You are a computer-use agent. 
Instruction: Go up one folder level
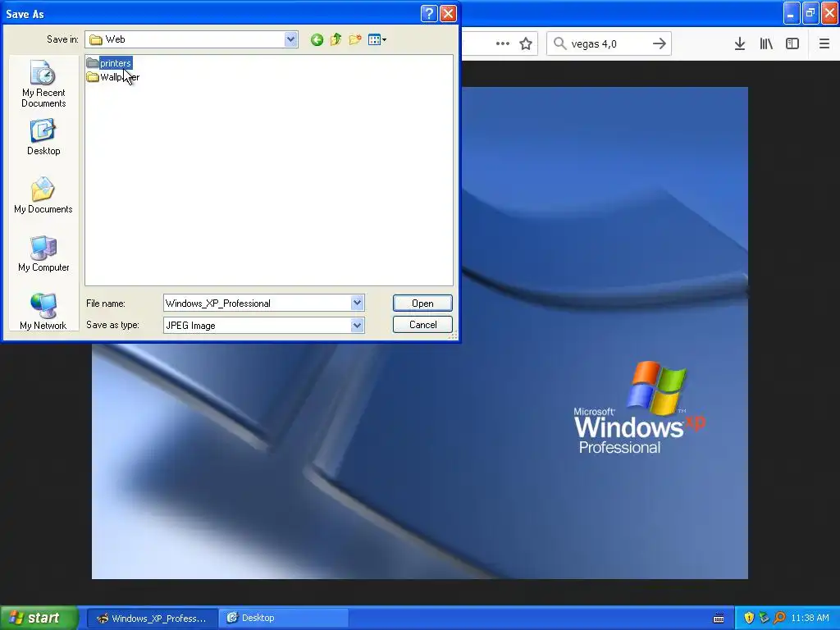tap(336, 39)
